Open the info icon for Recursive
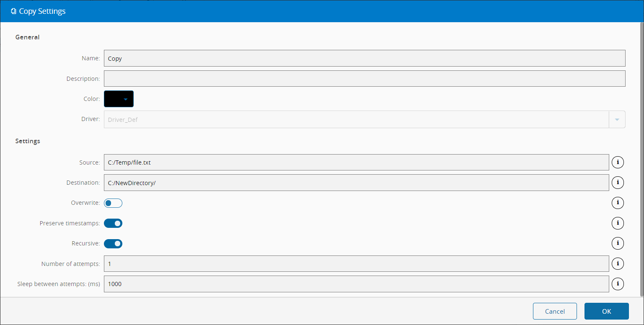The height and width of the screenshot is (325, 644). [x=618, y=243]
